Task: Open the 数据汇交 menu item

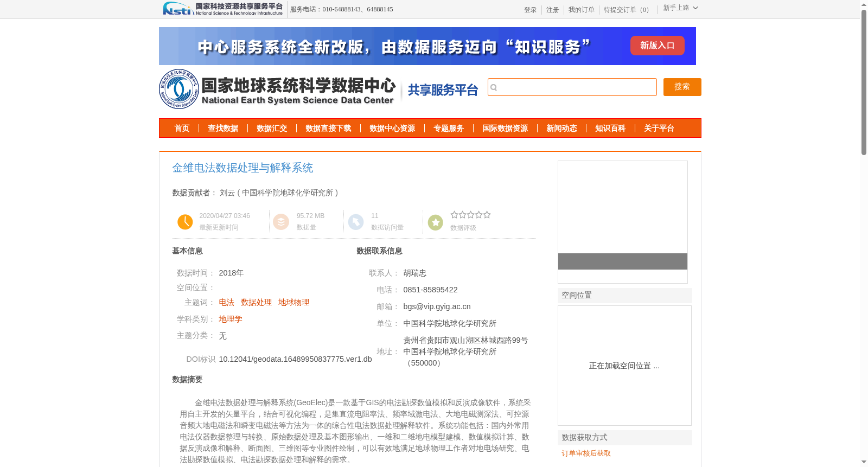Action: click(x=272, y=129)
